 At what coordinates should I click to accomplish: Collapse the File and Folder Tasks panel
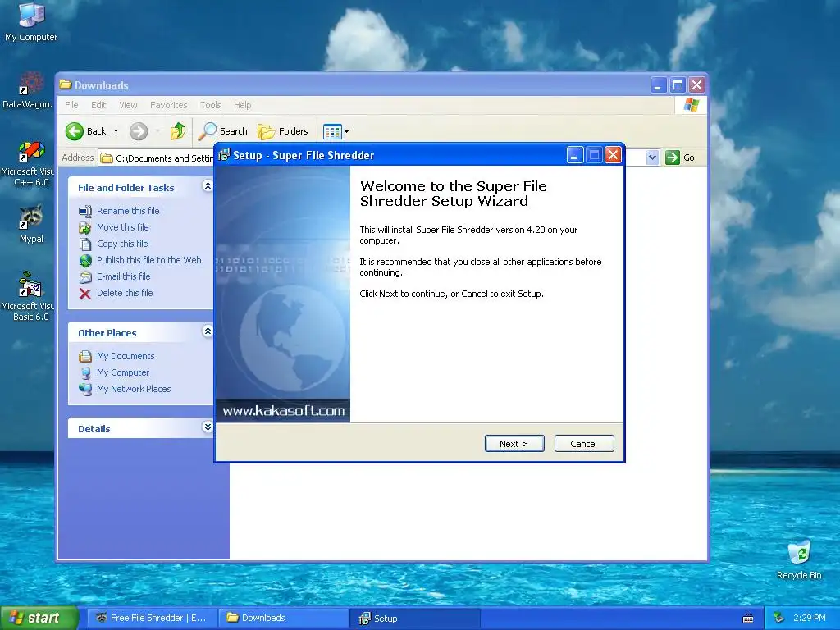(208, 186)
